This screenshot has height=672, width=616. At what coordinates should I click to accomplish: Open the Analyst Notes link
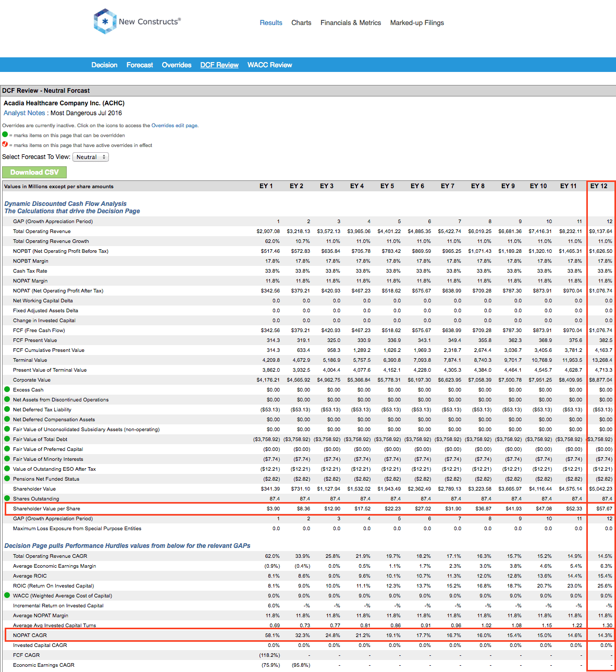click(24, 113)
